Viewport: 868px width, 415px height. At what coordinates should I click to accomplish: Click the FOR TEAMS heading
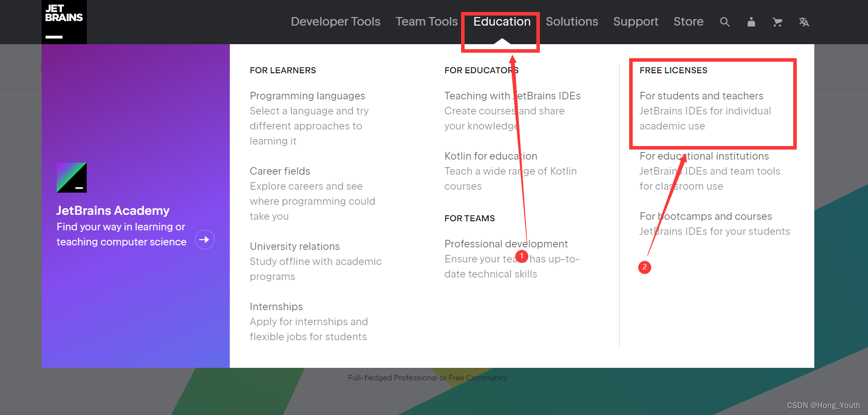470,218
